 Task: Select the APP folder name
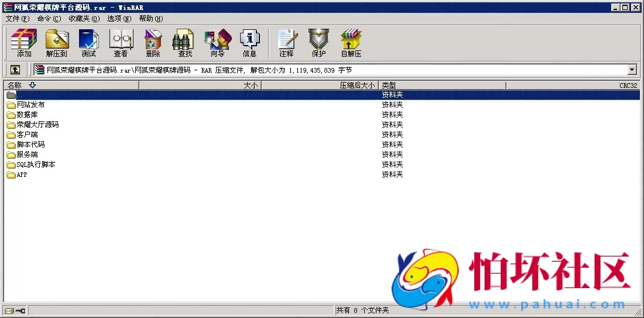(x=22, y=175)
